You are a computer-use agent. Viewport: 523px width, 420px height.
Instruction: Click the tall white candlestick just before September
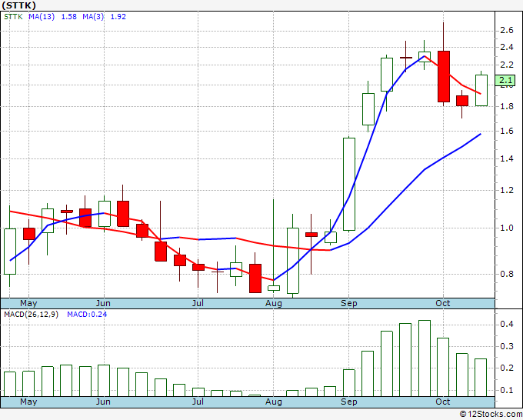click(x=349, y=184)
